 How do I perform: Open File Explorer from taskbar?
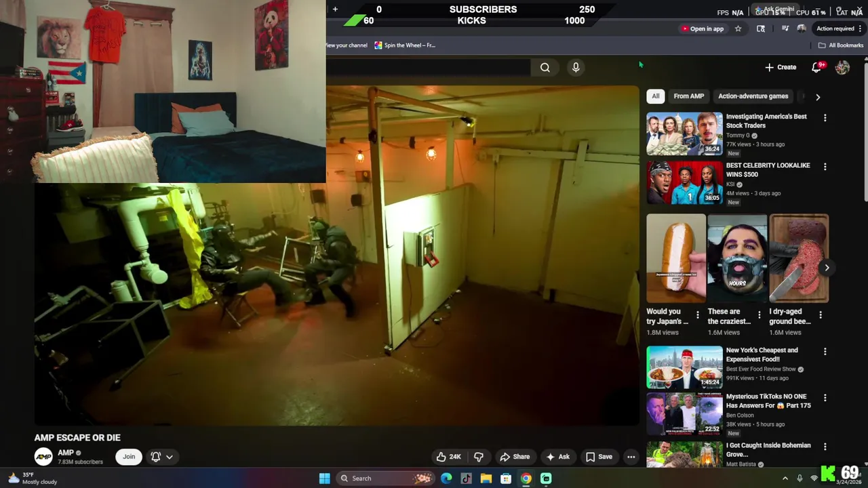[x=486, y=479]
